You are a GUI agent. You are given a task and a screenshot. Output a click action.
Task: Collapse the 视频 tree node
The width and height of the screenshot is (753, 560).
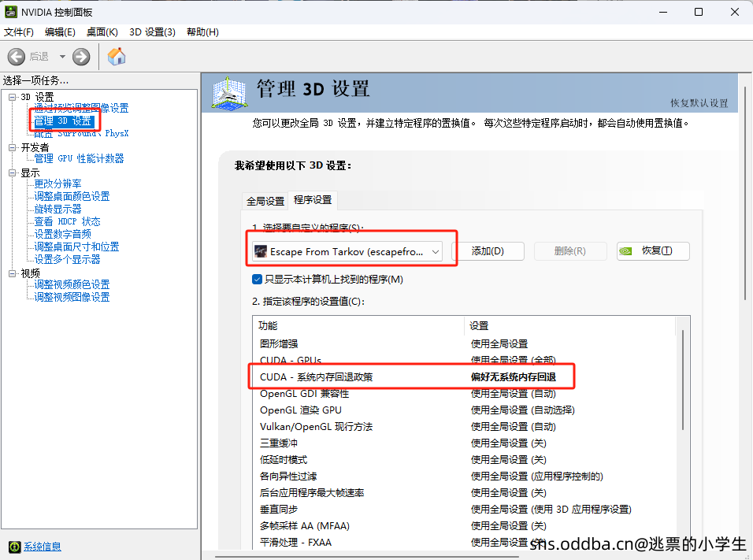click(12, 273)
